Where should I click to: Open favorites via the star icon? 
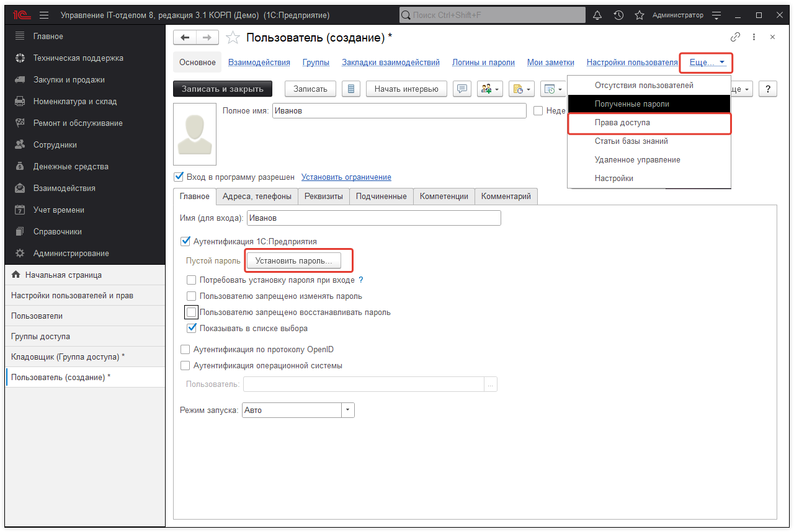639,15
